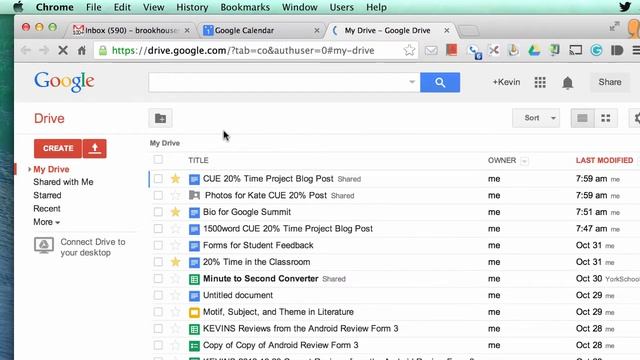The width and height of the screenshot is (640, 360).
Task: Open Motif, Subject, and Theme in Literature
Action: [x=278, y=312]
